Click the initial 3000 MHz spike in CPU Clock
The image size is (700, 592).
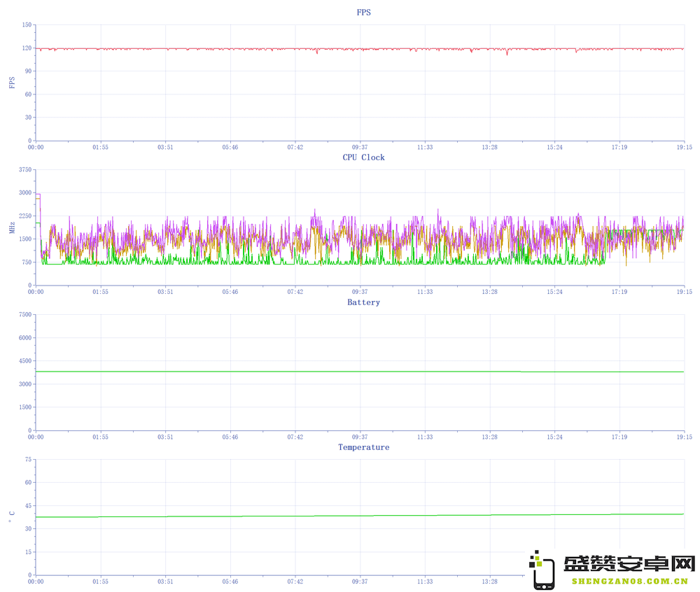pyautogui.click(x=38, y=195)
